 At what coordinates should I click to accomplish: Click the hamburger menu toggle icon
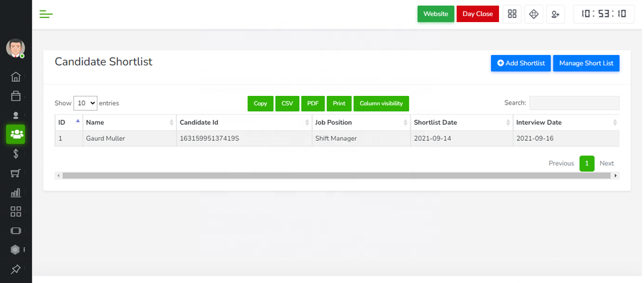[x=46, y=14]
